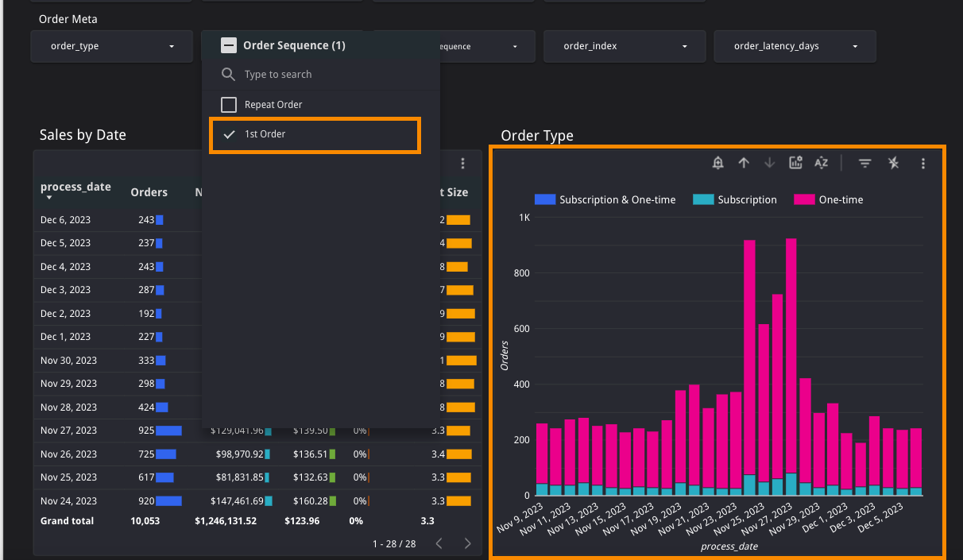Open the order_latency_days dropdown
The image size is (963, 560).
795,46
